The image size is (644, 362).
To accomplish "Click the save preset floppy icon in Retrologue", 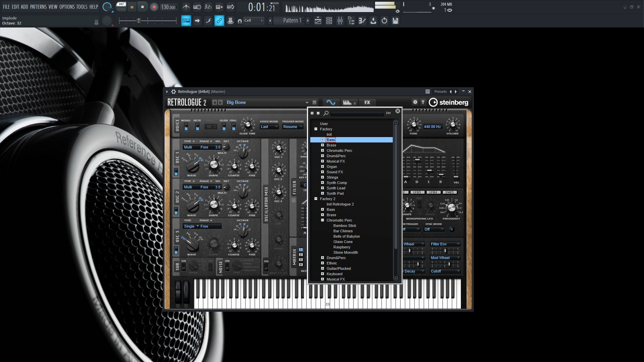I will pyautogui.click(x=314, y=103).
